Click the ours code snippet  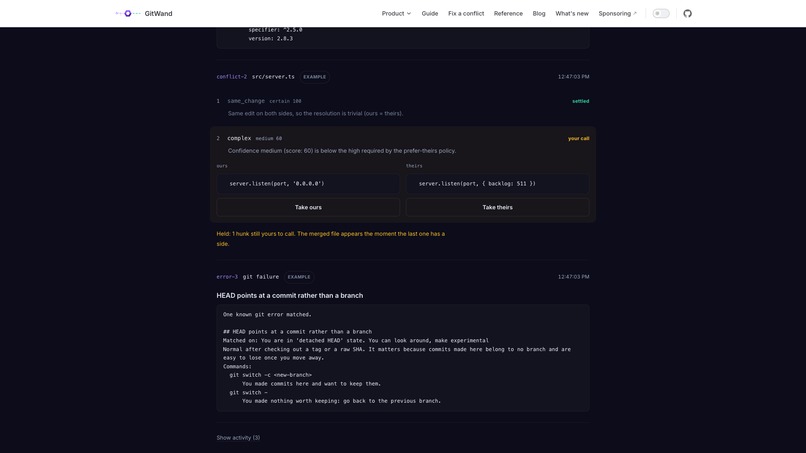click(x=308, y=184)
